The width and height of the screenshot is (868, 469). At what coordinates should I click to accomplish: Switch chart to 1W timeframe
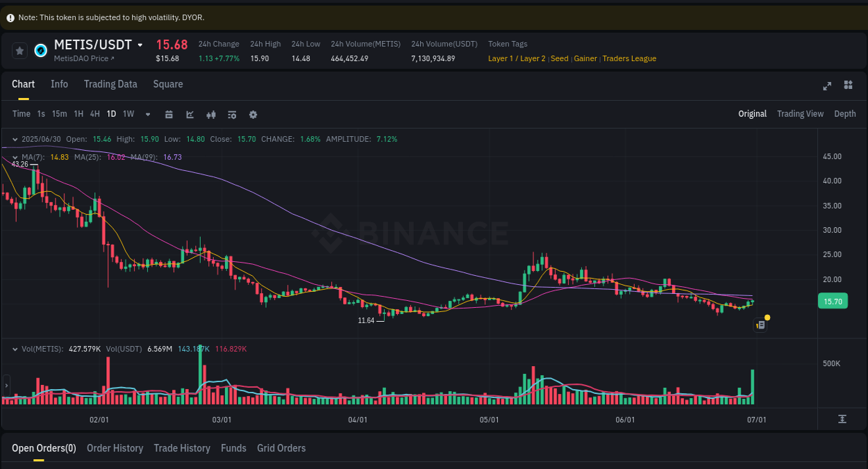128,114
